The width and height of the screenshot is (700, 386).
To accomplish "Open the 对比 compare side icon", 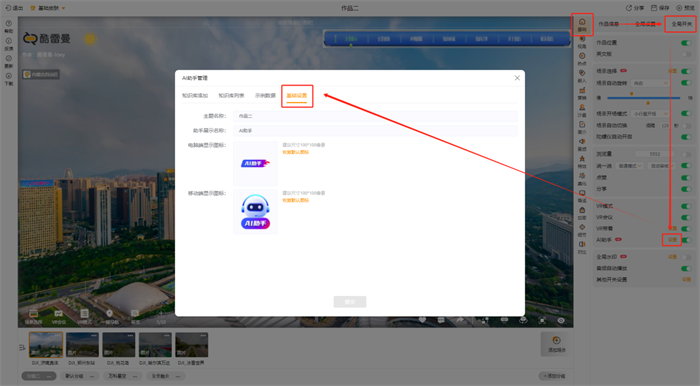I will click(582, 247).
